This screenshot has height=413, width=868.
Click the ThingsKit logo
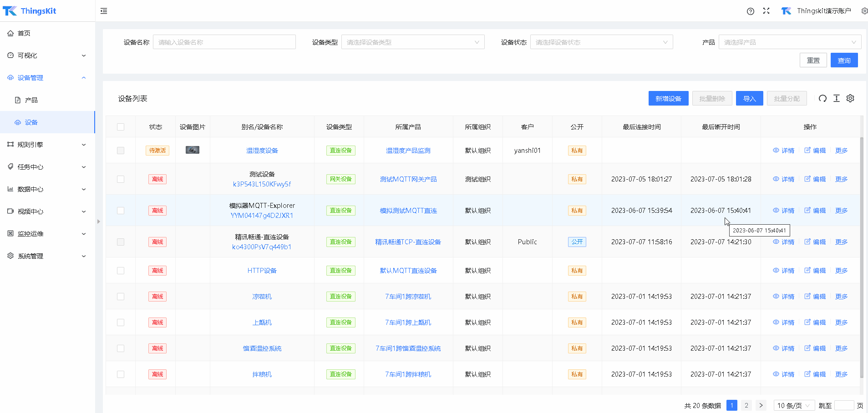30,11
